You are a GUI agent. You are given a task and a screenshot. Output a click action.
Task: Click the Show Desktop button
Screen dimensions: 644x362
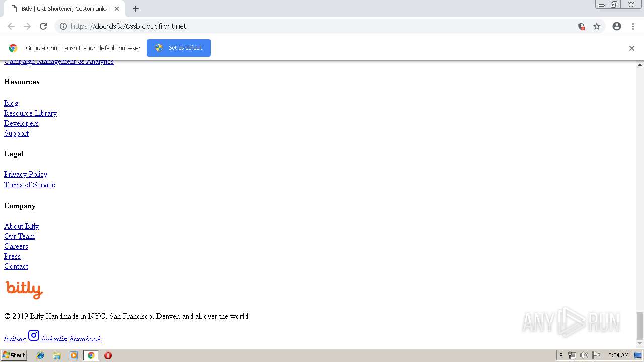pos(638,355)
